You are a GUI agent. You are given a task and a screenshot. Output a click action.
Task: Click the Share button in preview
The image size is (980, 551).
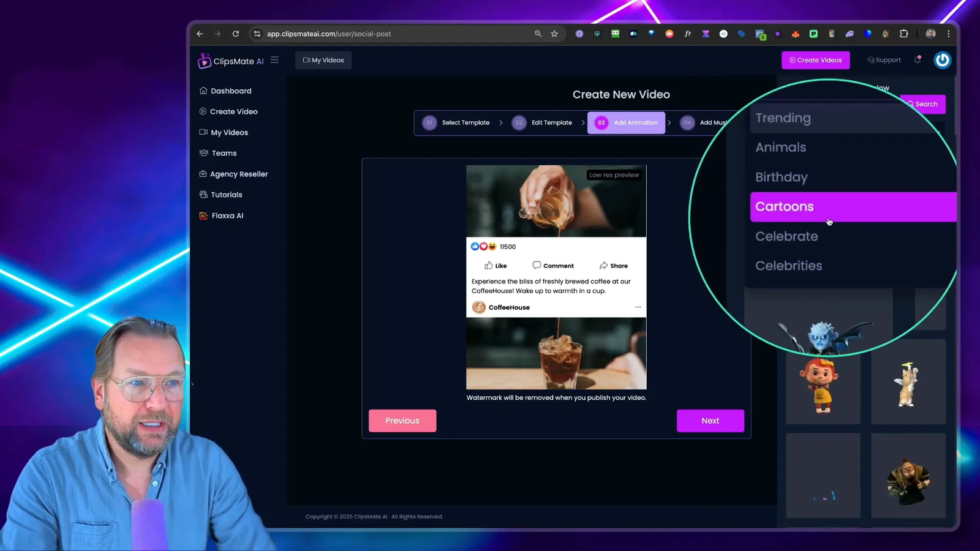614,266
